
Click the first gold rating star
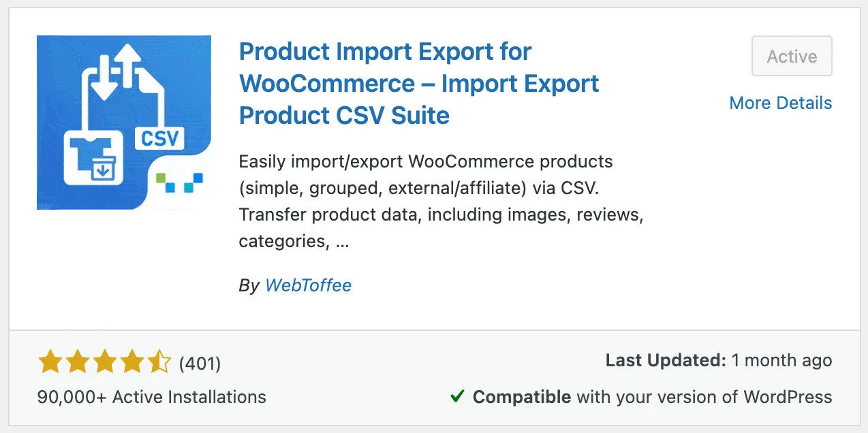(50, 362)
